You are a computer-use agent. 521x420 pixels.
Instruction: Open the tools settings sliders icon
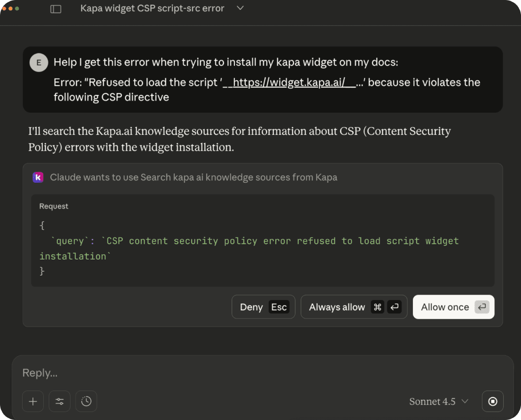[60, 401]
